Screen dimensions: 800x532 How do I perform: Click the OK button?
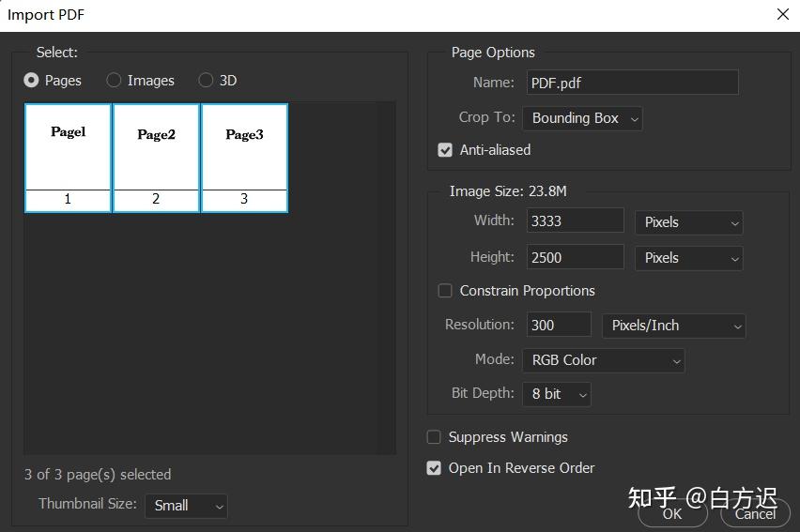[672, 513]
